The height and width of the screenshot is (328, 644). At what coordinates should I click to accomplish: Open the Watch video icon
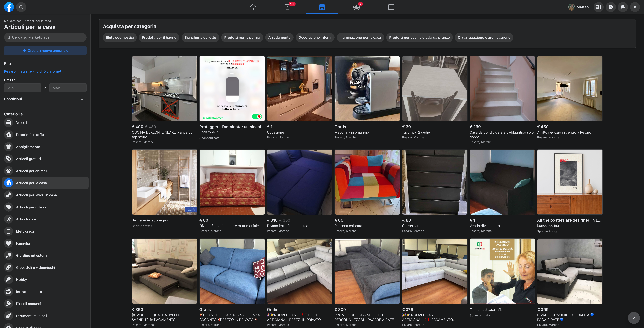pyautogui.click(x=288, y=7)
